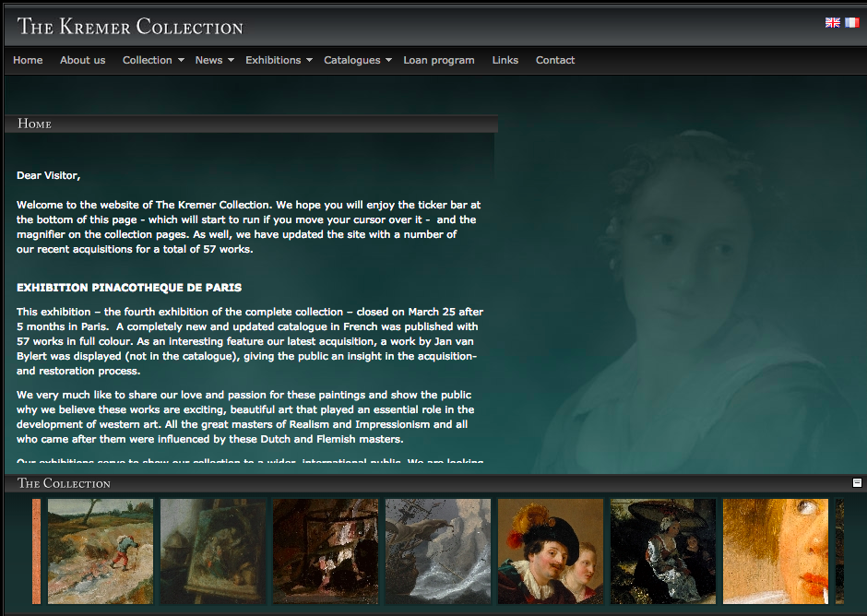Screen dimensions: 867x616
Task: Open the stormy seascape ship thumbnail
Action: pyautogui.click(x=438, y=551)
